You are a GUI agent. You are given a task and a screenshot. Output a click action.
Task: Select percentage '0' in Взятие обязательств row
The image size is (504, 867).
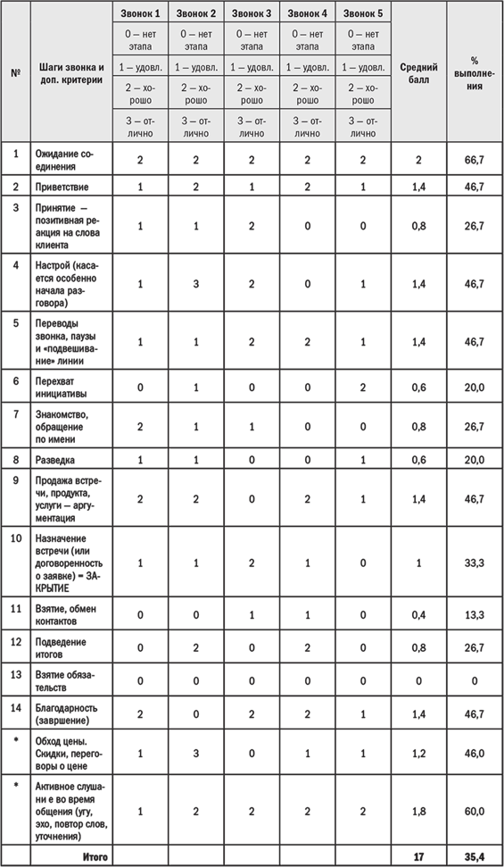coord(475,681)
